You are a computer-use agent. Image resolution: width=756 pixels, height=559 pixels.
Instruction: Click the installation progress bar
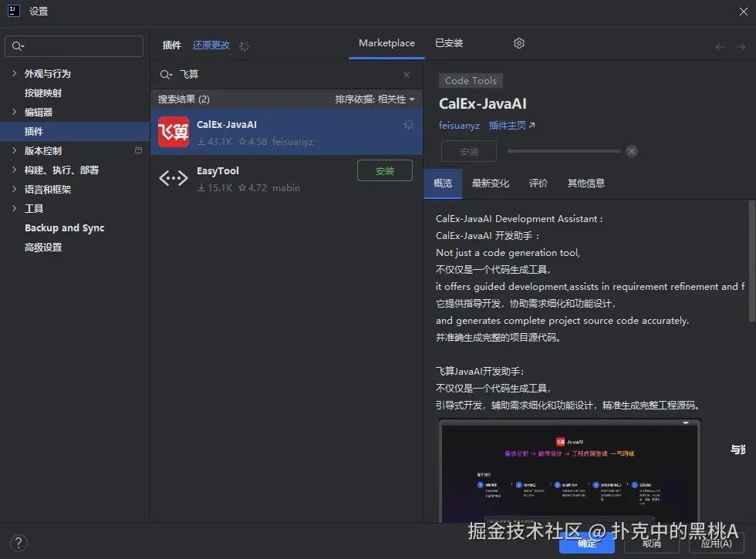point(564,151)
